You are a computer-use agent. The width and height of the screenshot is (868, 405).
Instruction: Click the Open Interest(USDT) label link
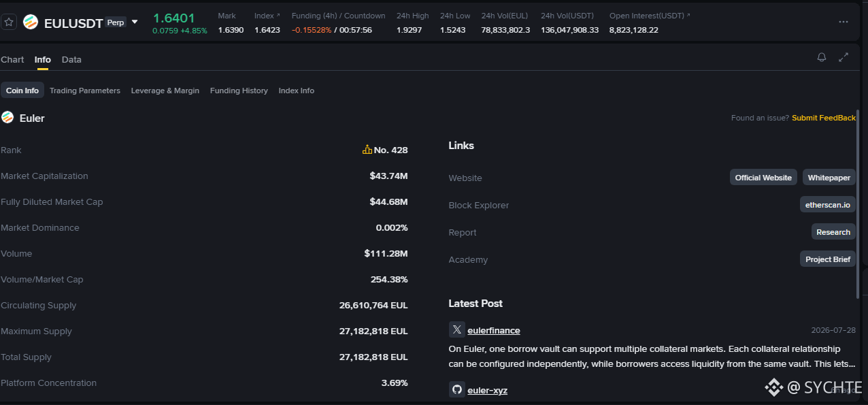click(650, 15)
